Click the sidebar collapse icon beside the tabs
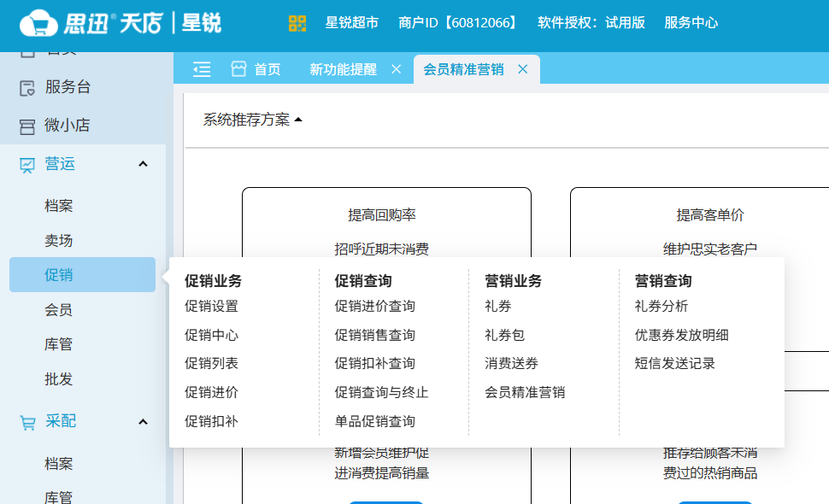This screenshot has width=829, height=504. [x=202, y=69]
